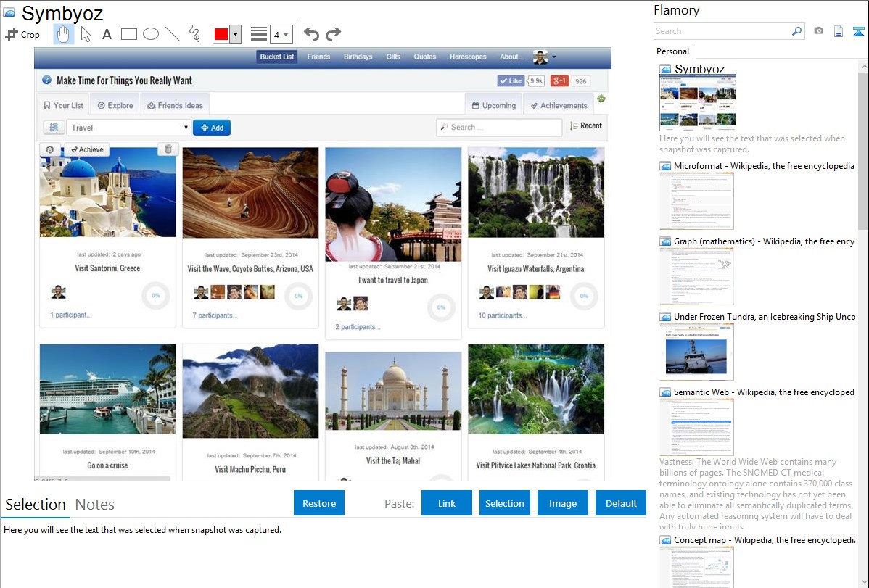The height and width of the screenshot is (588, 869).
Task: Click the Flamory search magnifier icon
Action: 797,31
